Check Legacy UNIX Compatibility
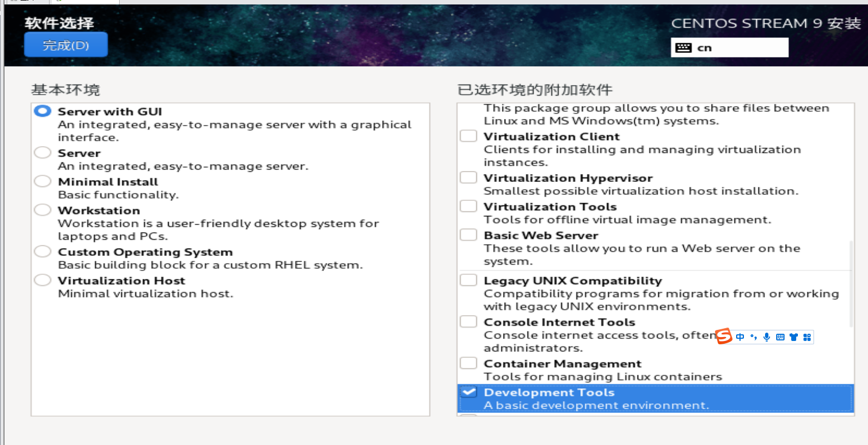868x445 pixels. (x=468, y=279)
